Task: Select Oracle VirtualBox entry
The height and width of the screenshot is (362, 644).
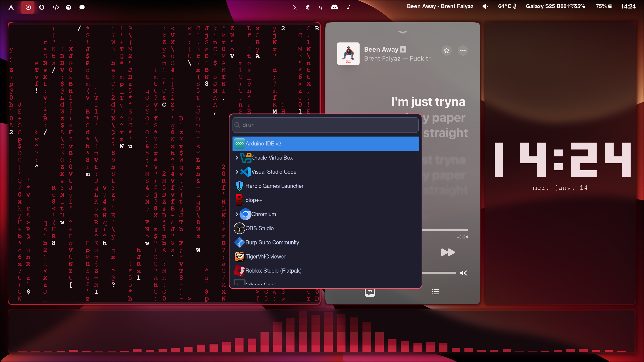Action: 325,158
